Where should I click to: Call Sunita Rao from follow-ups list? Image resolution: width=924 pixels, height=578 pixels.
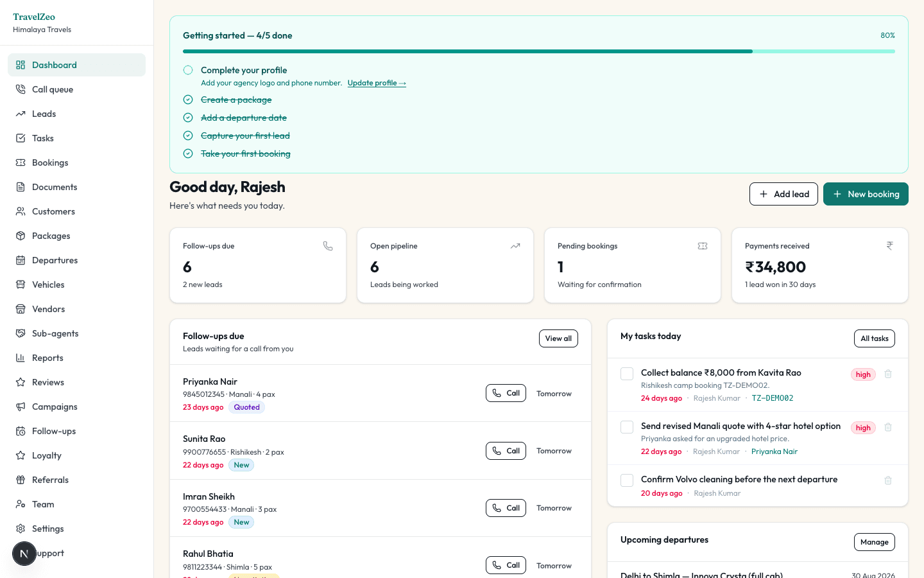coord(506,451)
